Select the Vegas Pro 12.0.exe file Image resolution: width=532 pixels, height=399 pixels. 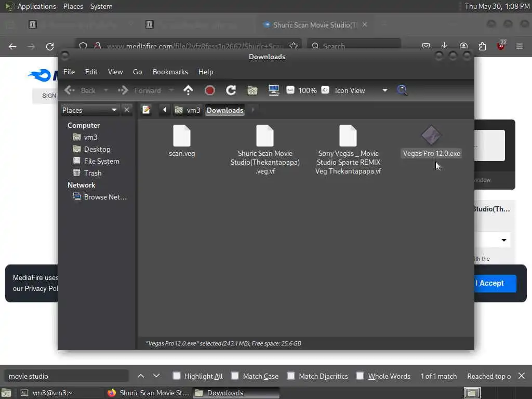(x=431, y=136)
